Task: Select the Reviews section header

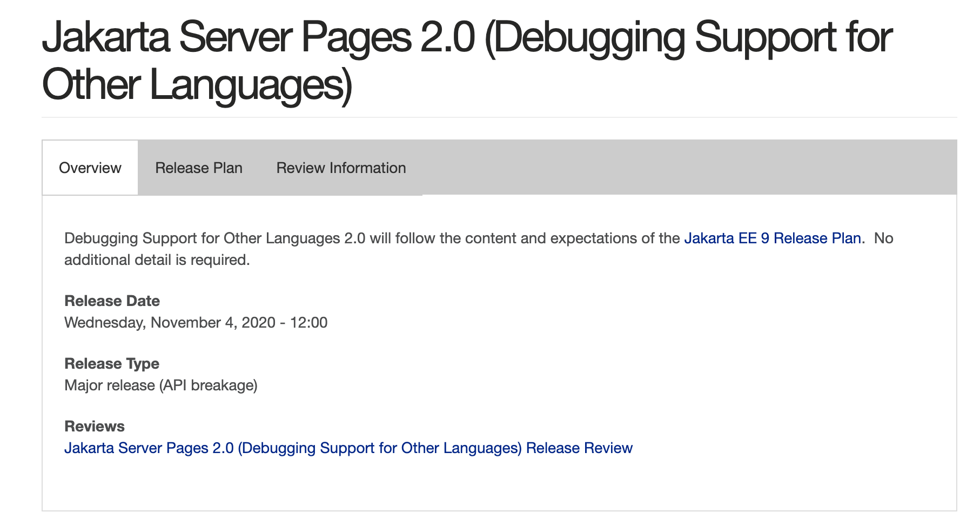Action: [95, 426]
